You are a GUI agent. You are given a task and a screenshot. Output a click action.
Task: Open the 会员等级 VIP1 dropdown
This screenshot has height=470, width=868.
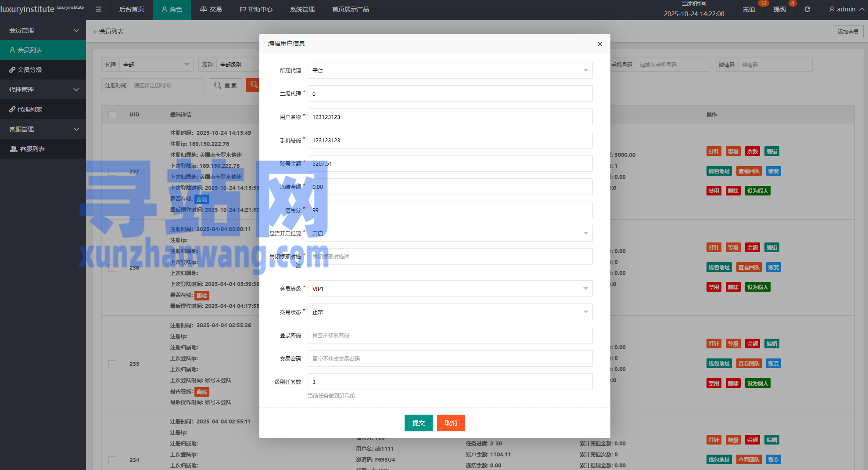pyautogui.click(x=450, y=289)
